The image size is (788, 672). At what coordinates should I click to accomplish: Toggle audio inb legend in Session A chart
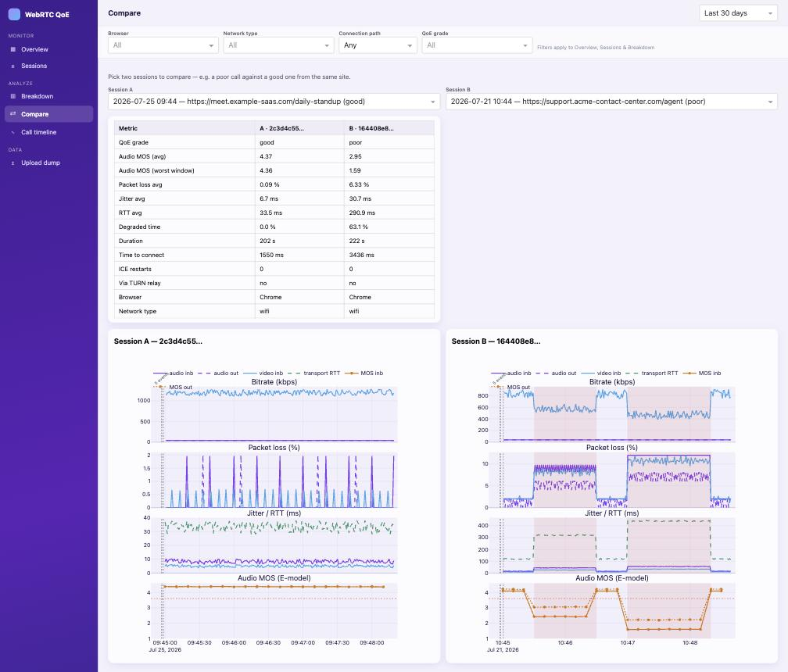174,374
